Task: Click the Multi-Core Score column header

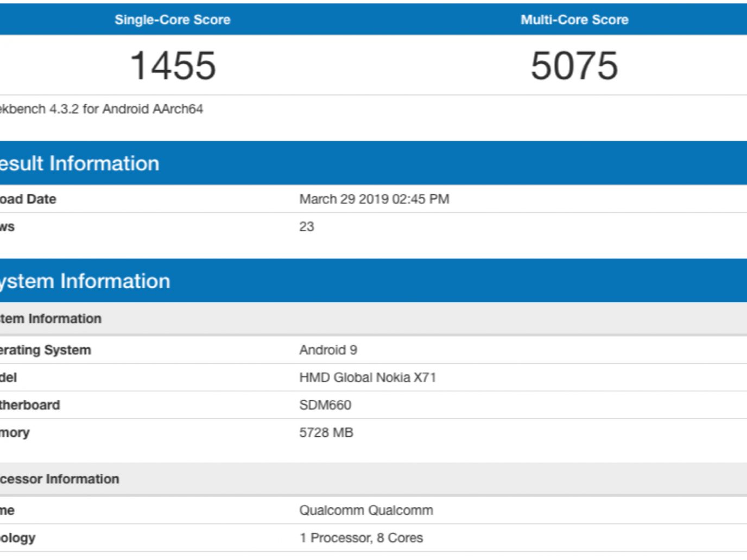Action: click(574, 20)
